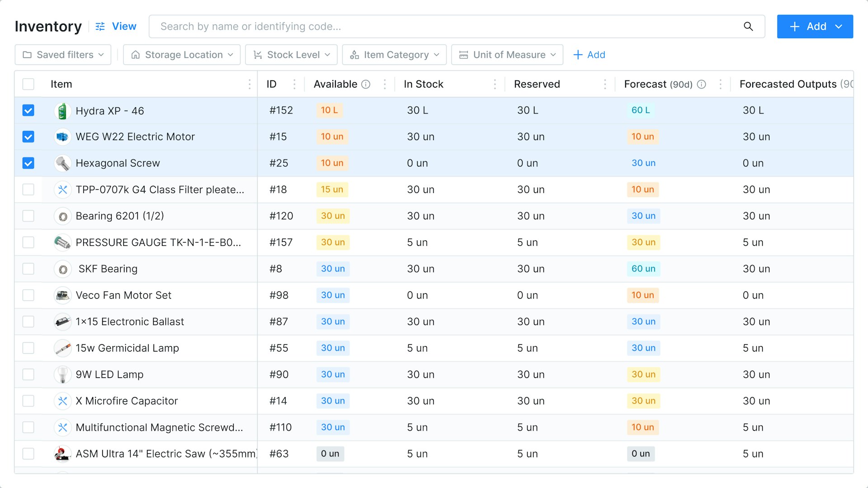Click the Stock Level chart icon
Image resolution: width=868 pixels, height=488 pixels.
258,55
